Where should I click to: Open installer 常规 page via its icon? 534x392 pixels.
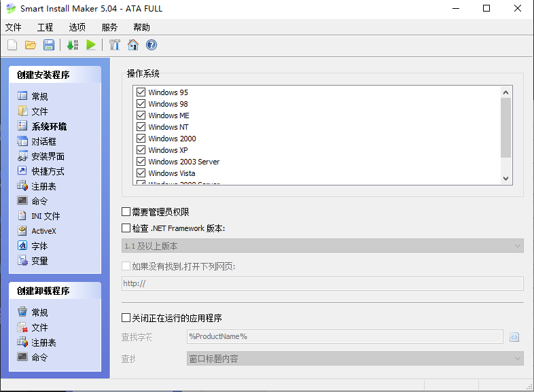(22, 96)
